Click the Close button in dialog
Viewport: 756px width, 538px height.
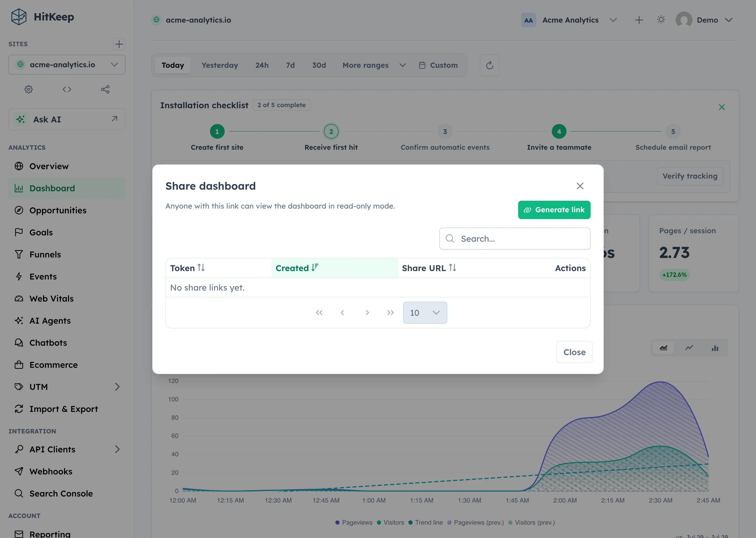pos(574,352)
